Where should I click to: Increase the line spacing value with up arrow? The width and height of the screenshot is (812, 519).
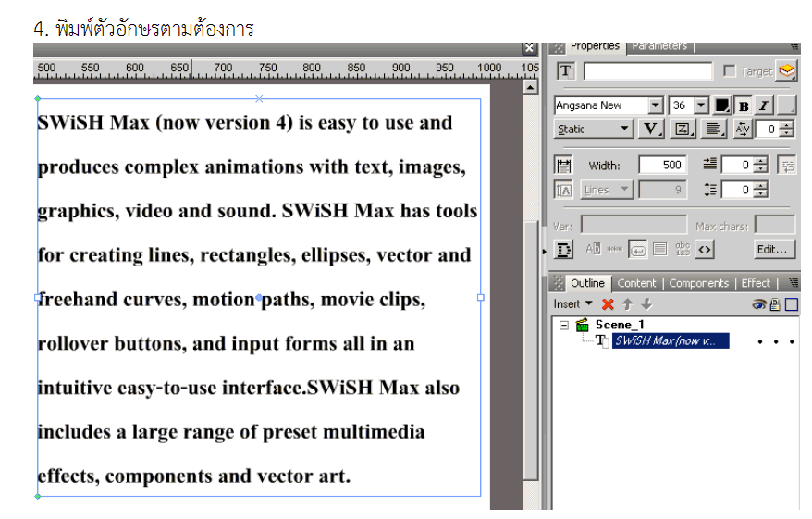pyautogui.click(x=760, y=185)
